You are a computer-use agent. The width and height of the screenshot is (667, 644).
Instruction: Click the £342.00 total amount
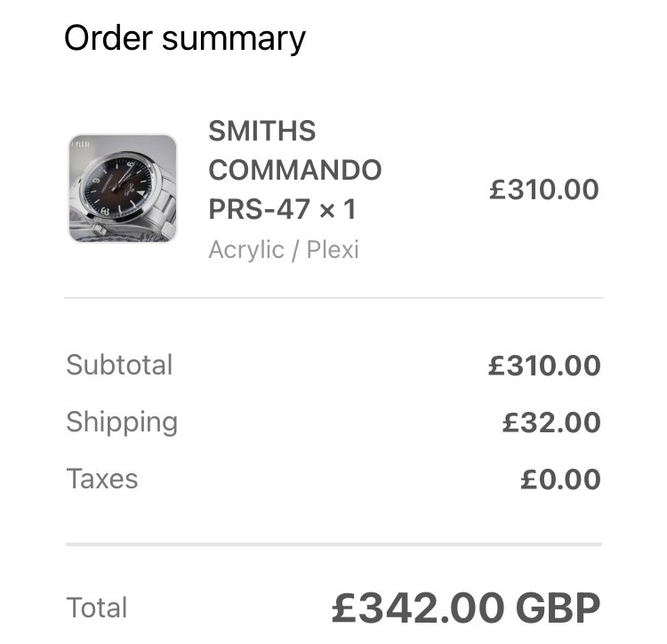click(x=418, y=608)
